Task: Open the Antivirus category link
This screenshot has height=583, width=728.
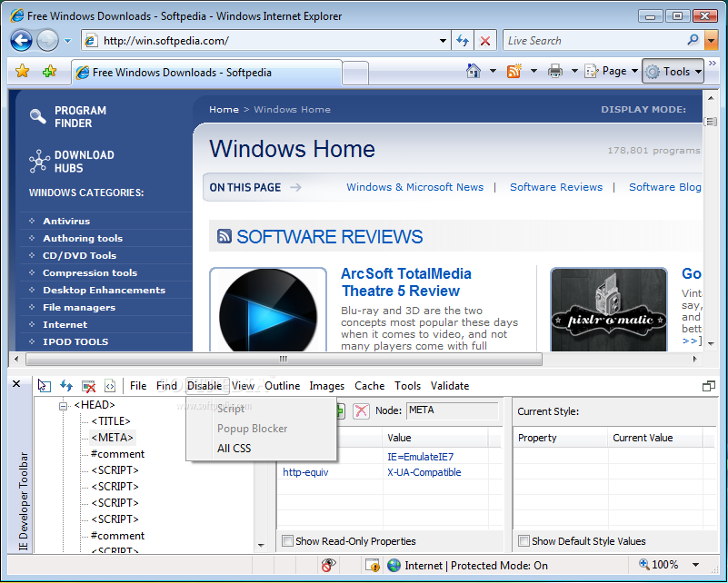Action: (66, 222)
